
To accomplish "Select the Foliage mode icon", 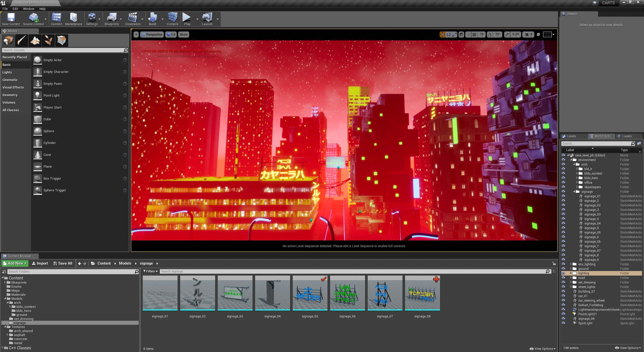I will pos(48,40).
